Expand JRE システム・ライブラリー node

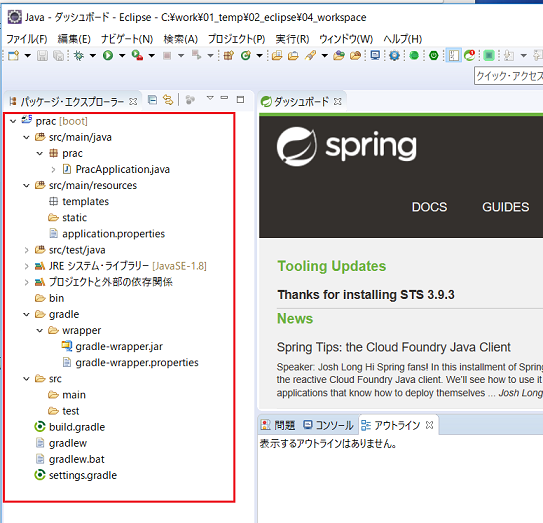pyautogui.click(x=26, y=266)
